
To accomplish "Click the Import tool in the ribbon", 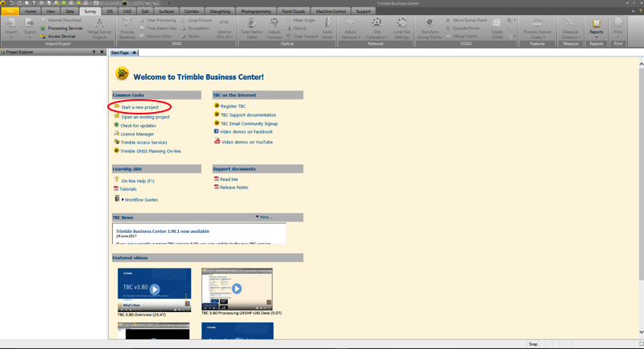I will 11,28.
